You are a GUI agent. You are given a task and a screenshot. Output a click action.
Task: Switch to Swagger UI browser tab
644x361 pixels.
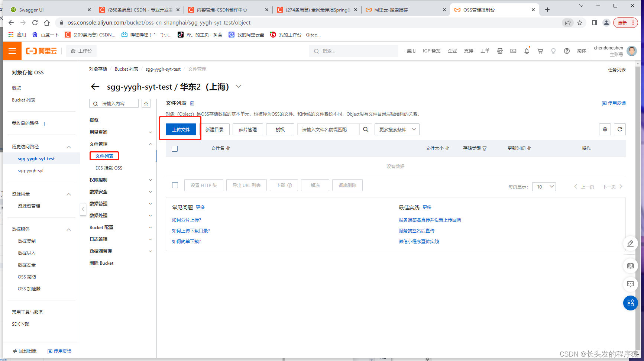coord(51,10)
